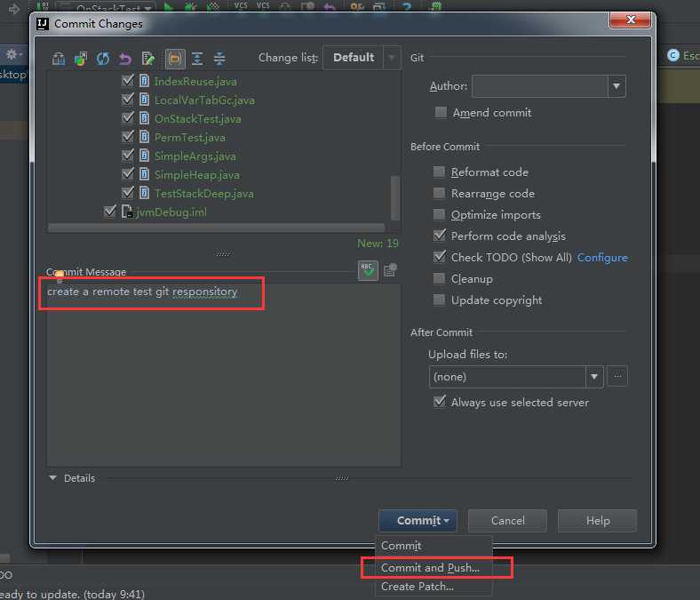Viewport: 700px width, 600px height.
Task: Click the splitter grip beside Details
Action: 341,478
